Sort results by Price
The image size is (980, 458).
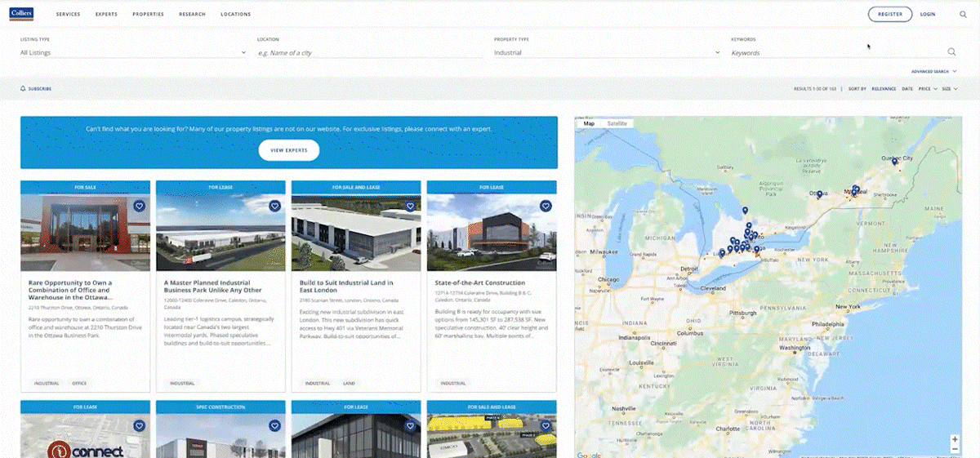pyautogui.click(x=926, y=88)
